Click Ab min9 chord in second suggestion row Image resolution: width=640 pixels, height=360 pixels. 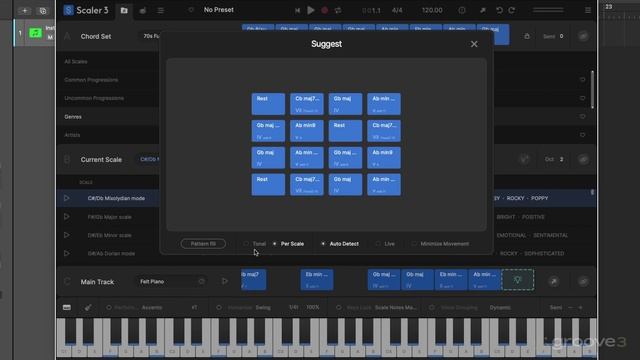point(307,131)
